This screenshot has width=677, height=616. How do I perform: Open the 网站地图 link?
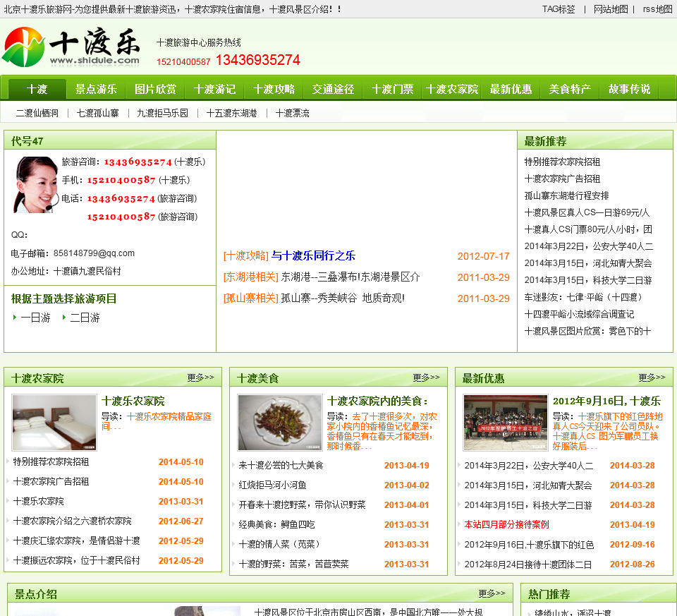pos(611,9)
